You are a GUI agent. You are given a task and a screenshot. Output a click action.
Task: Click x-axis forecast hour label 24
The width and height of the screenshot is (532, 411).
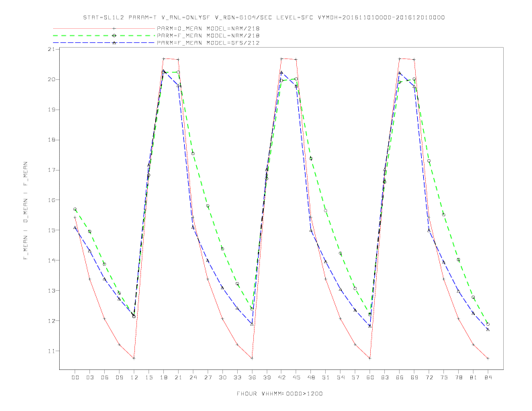[193, 377]
